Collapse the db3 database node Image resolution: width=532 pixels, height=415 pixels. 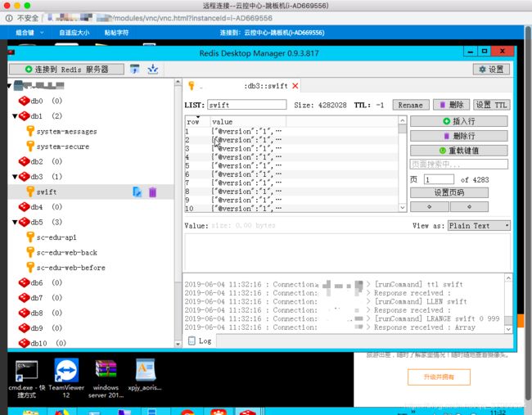pos(15,177)
